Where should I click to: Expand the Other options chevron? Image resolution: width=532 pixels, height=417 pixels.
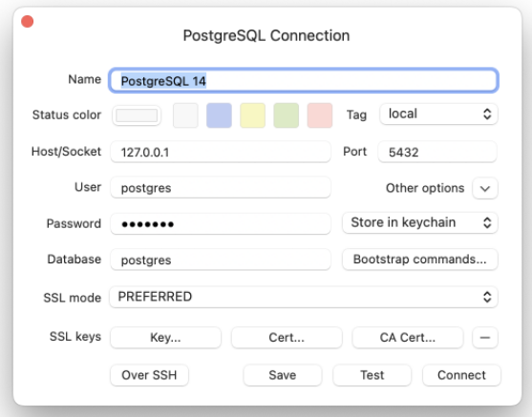(485, 188)
